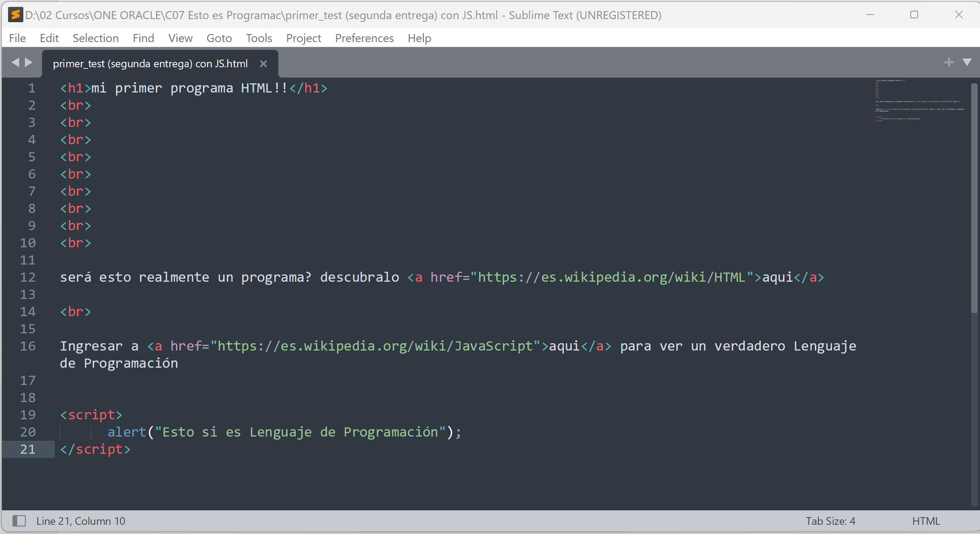Open the Help menu
The width and height of the screenshot is (980, 534).
click(x=420, y=38)
